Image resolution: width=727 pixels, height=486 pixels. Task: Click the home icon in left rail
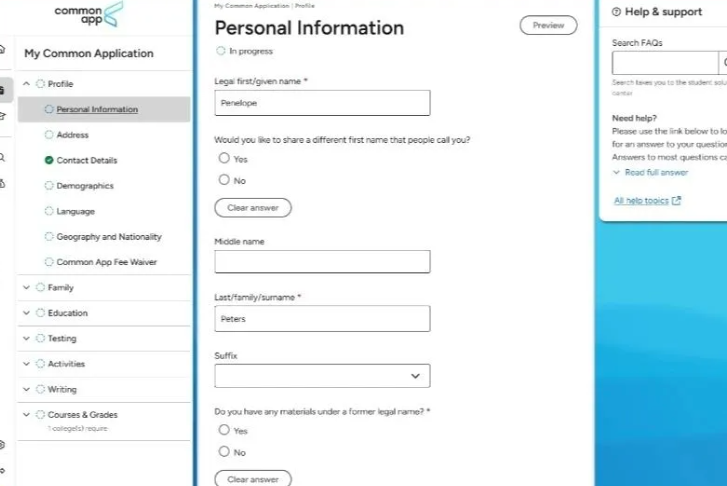(x=3, y=50)
